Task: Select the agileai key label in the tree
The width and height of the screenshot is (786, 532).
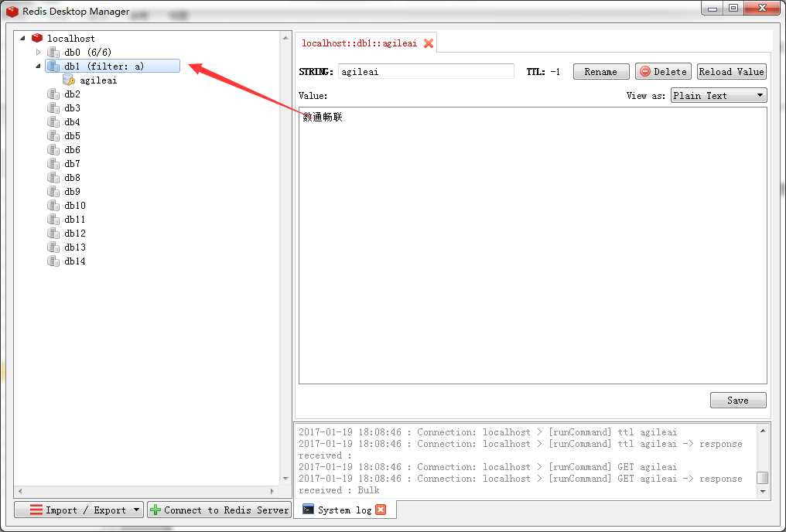Action: [x=98, y=80]
